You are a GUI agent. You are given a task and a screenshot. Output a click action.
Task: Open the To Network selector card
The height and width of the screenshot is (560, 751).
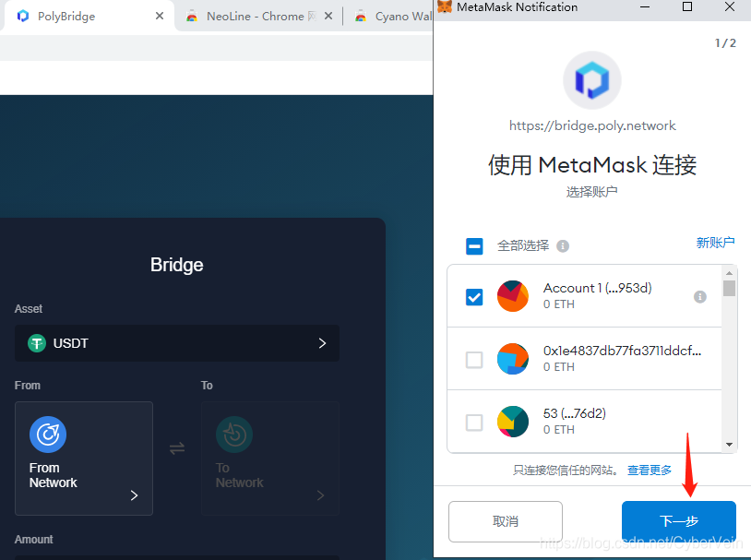(x=270, y=459)
